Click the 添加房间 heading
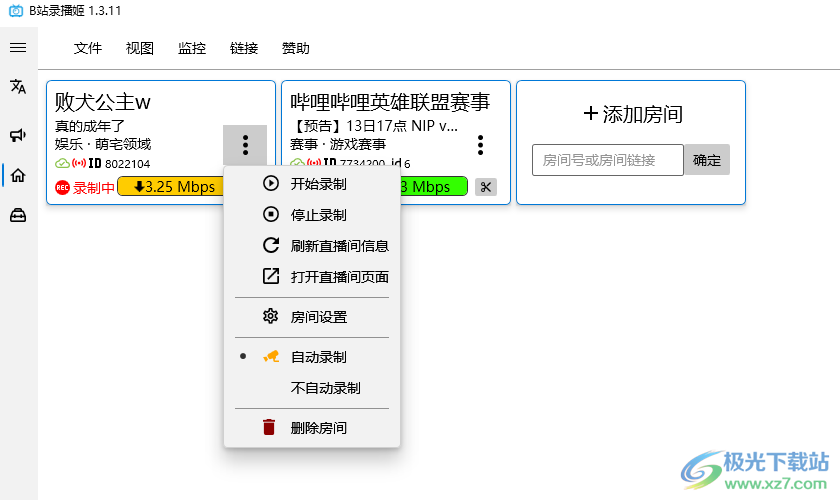The height and width of the screenshot is (500, 840). pos(633,114)
